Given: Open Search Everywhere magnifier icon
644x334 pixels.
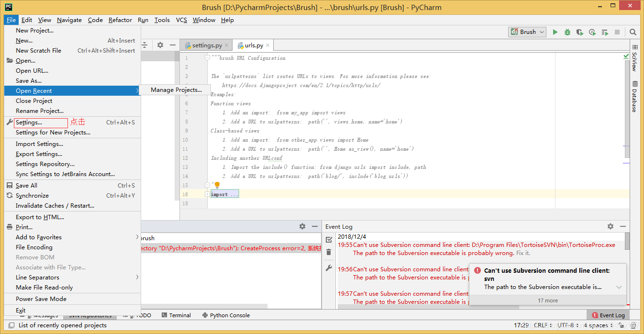Looking at the screenshot, I should [x=633, y=32].
